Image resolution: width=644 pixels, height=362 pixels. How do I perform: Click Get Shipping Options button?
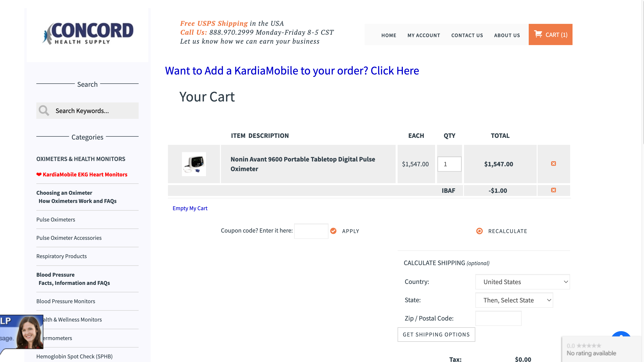tap(436, 335)
